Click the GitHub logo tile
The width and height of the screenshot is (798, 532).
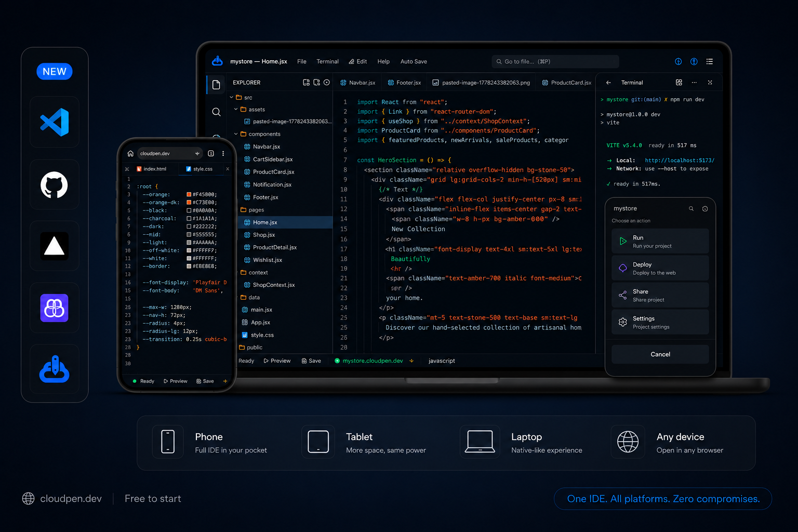coord(55,185)
